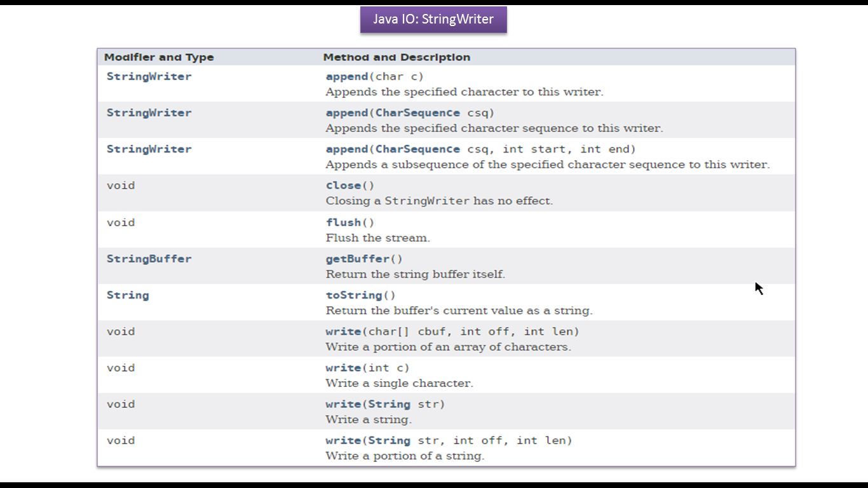This screenshot has height=488, width=868.
Task: Click the StringWriter return type beside append(char c)
Action: [x=149, y=76]
